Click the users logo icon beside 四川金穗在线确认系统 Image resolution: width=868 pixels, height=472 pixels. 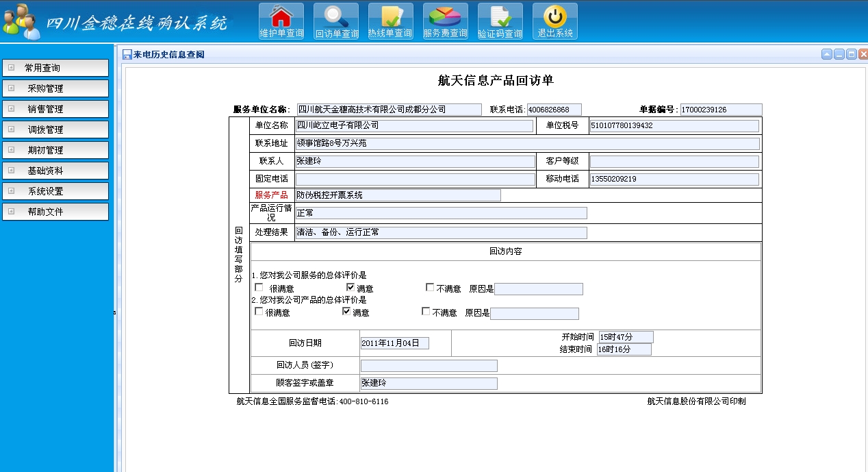click(21, 21)
